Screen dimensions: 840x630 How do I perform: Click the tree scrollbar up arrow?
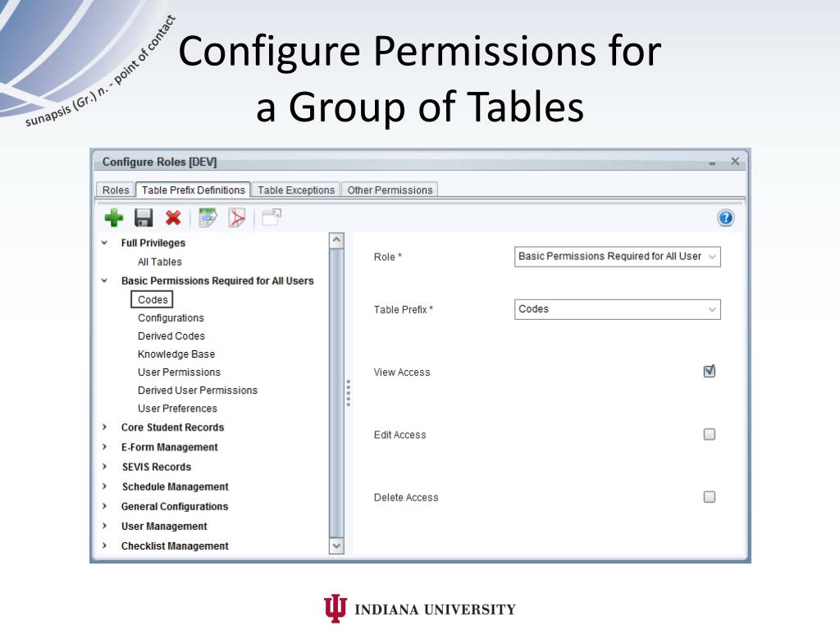tap(336, 240)
